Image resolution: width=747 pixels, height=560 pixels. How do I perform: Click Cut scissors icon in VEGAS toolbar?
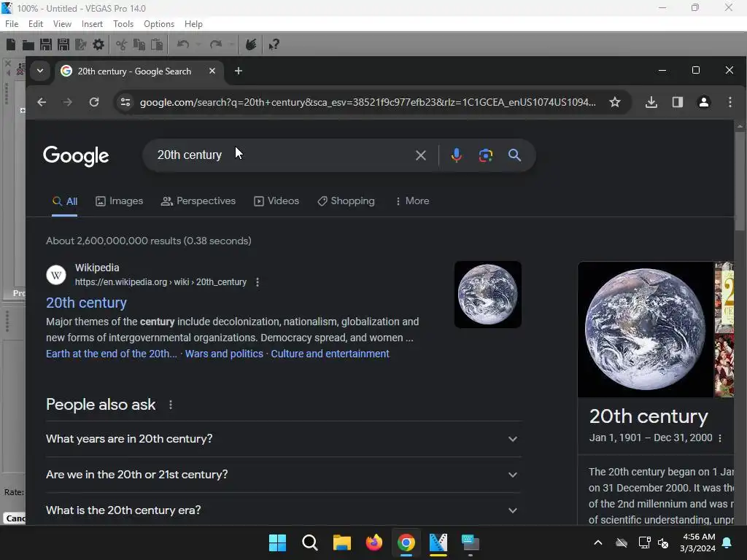[x=122, y=44]
